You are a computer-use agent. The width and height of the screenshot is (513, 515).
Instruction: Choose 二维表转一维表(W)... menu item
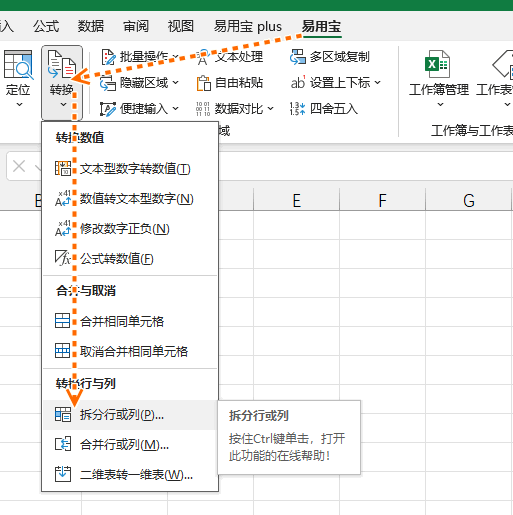[130, 474]
